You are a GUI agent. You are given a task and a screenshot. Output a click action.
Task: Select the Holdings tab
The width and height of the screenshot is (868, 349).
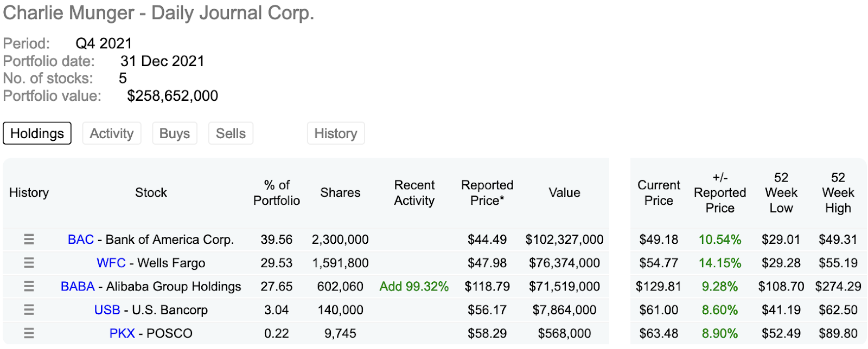click(x=37, y=133)
